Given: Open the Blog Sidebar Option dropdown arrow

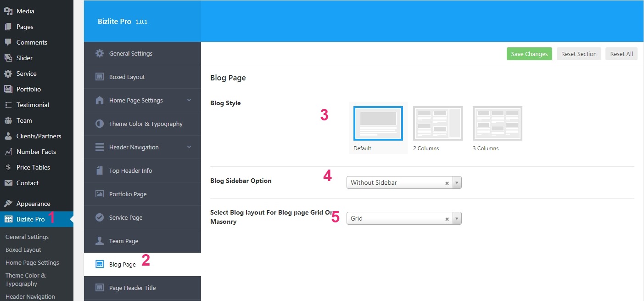Looking at the screenshot, I should pyautogui.click(x=457, y=182).
